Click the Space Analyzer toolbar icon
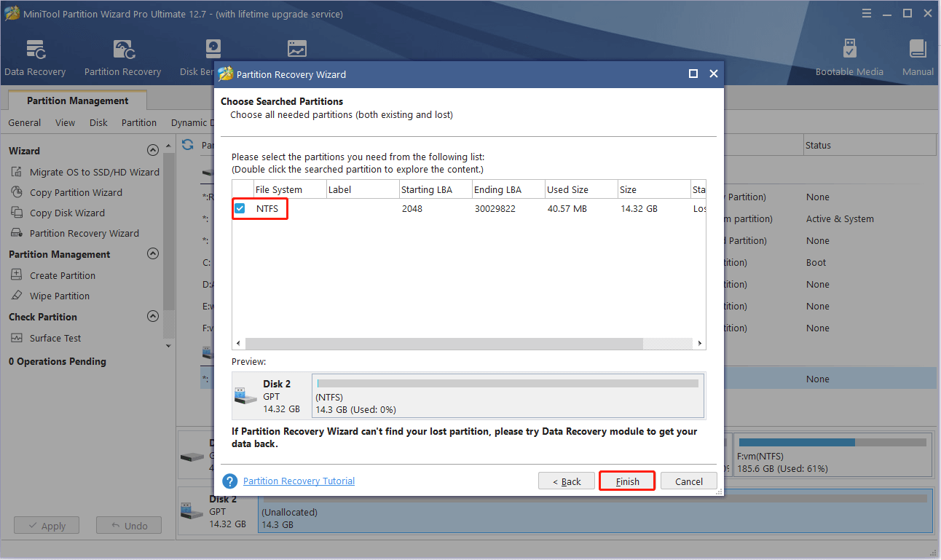Viewport: 941px width, 560px height. click(x=296, y=50)
